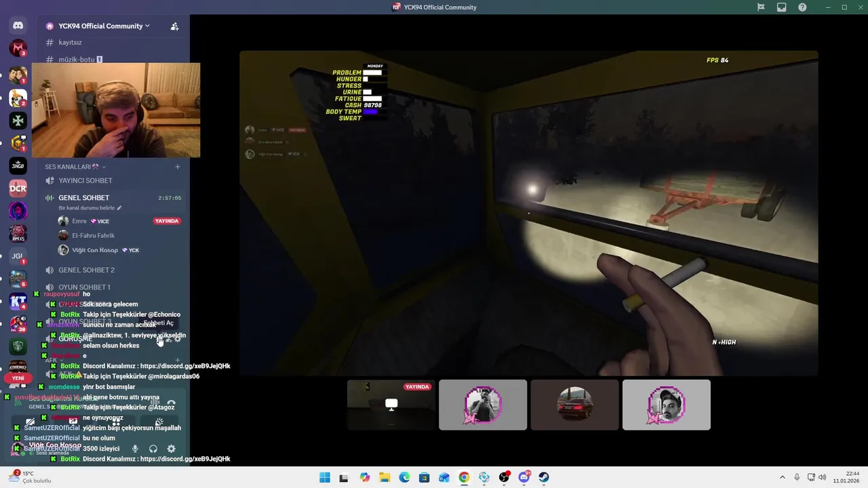868x488 pixels.
Task: Collapse the AFK category
Action: click(x=54, y=360)
